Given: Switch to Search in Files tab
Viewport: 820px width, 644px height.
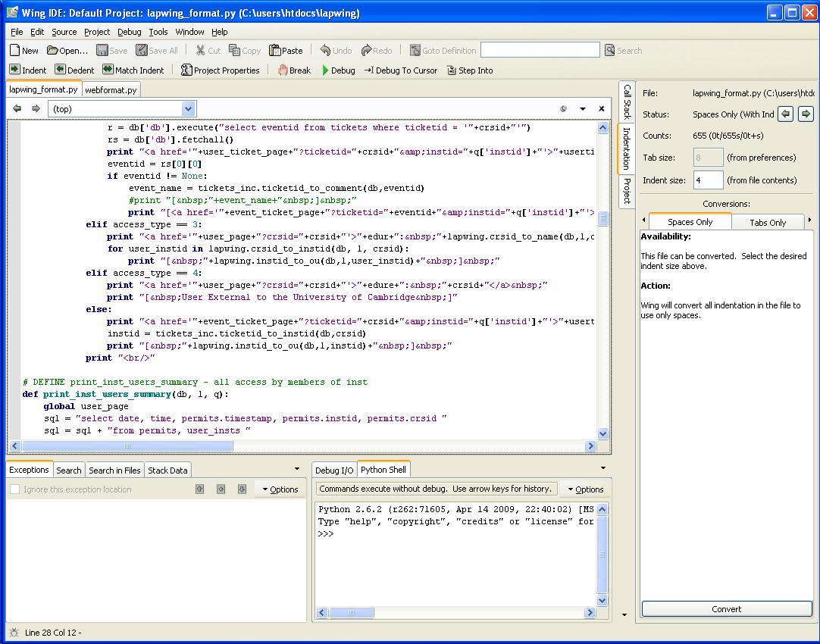Looking at the screenshot, I should click(x=114, y=470).
